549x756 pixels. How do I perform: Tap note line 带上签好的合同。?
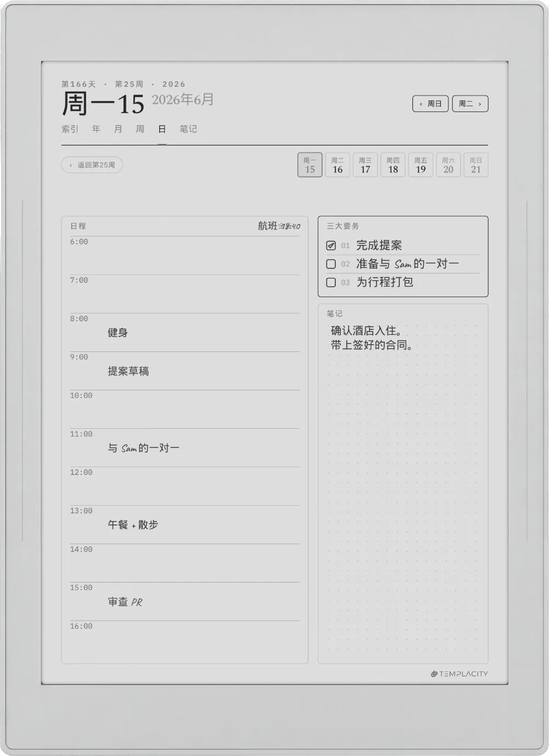point(372,345)
